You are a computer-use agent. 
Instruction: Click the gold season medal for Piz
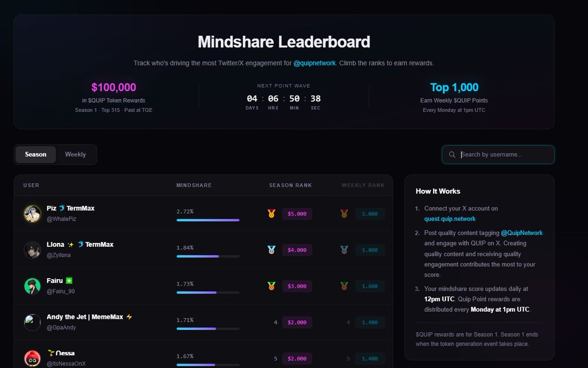(272, 214)
